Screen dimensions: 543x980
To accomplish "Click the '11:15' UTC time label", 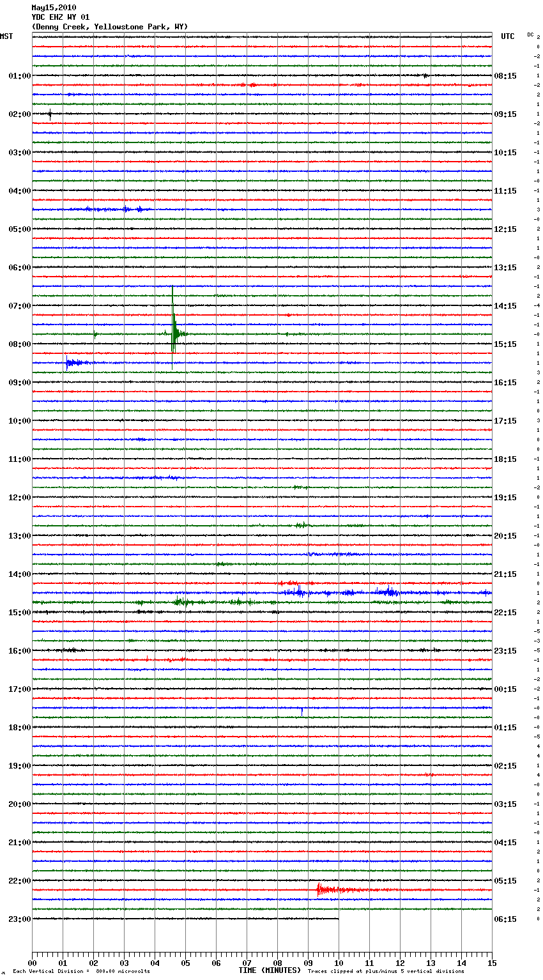I will click(x=505, y=191).
